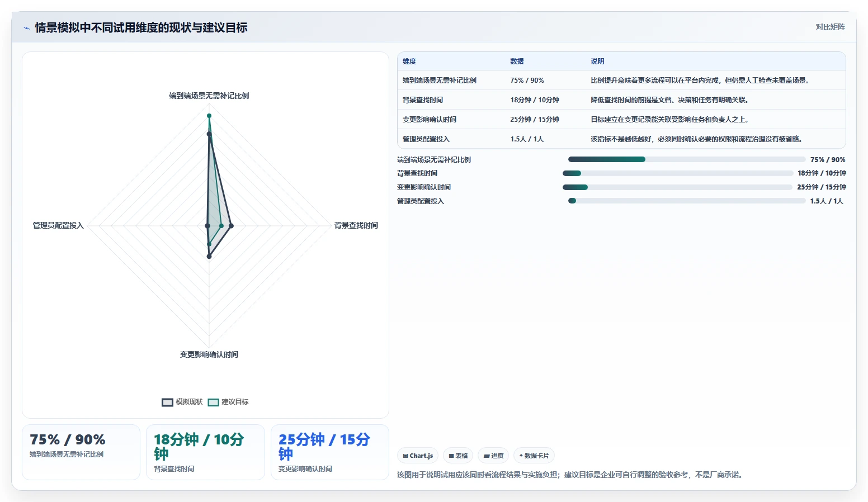The height and width of the screenshot is (502, 868).
Task: Click table value 1.5人 / 1人
Action: (527, 139)
